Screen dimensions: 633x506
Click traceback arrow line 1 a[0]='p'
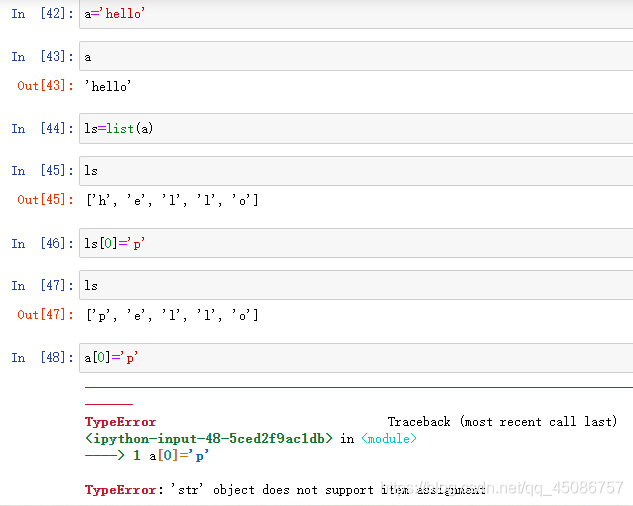pos(147,456)
